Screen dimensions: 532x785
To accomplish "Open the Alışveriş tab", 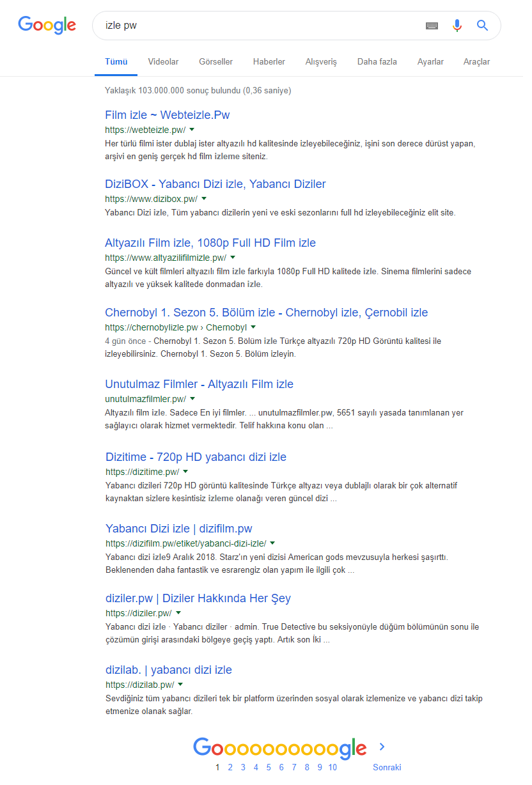I will pos(321,62).
